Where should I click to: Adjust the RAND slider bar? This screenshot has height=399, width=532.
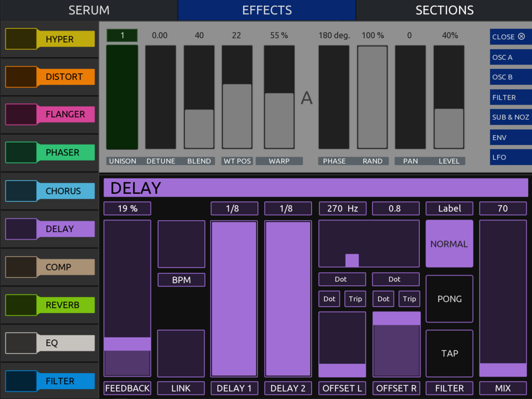pyautogui.click(x=372, y=97)
